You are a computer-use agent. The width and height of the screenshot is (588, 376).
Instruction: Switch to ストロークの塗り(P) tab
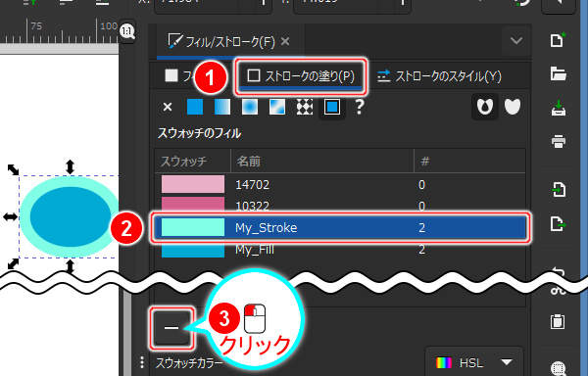[x=301, y=76]
